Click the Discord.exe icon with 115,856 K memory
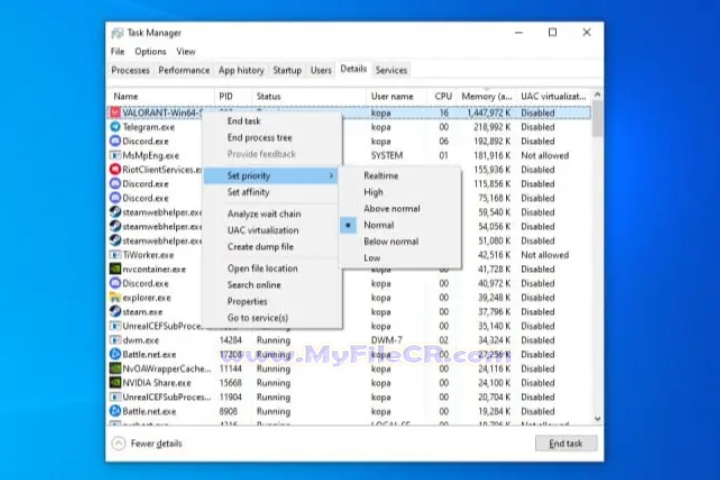Viewport: 720px width, 480px height. [115, 184]
